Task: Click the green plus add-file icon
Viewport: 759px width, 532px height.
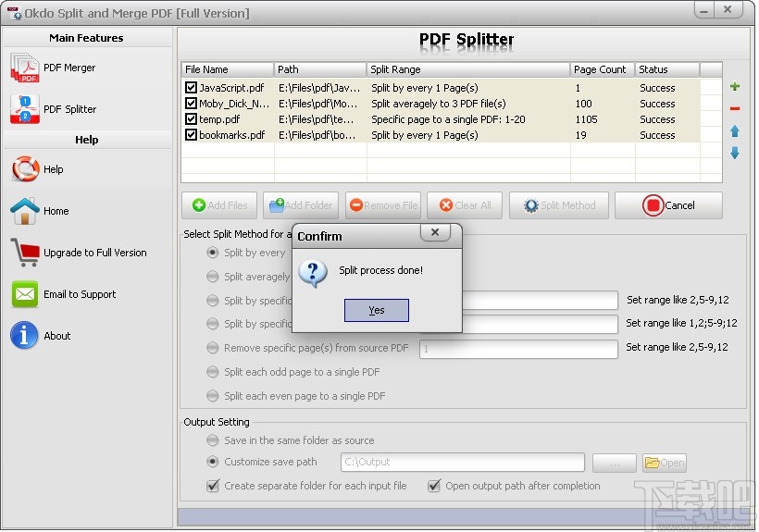Action: click(x=735, y=86)
